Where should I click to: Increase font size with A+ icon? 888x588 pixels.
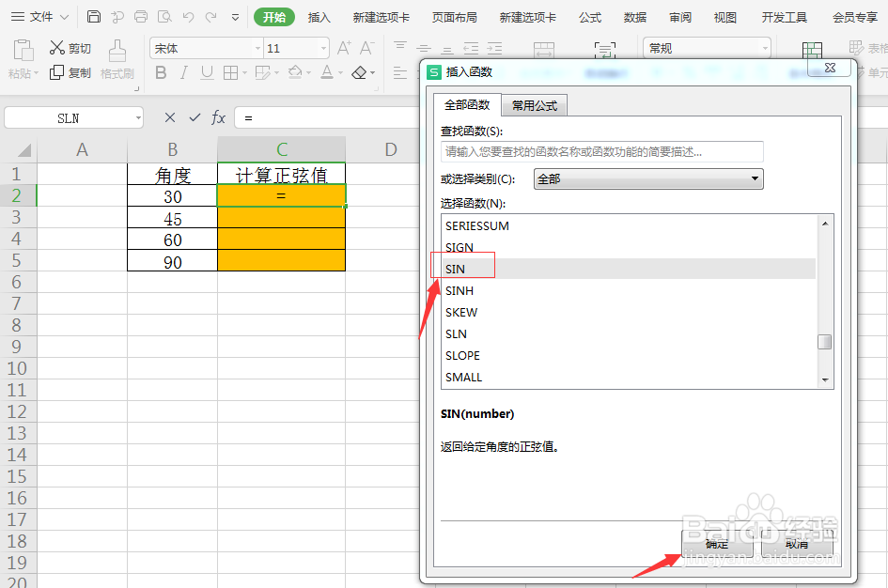coord(344,48)
